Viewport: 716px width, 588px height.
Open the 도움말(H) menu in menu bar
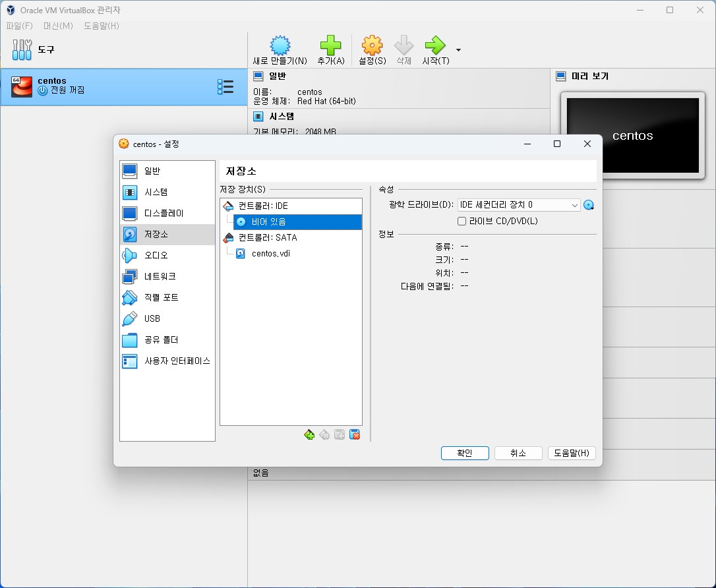point(102,26)
